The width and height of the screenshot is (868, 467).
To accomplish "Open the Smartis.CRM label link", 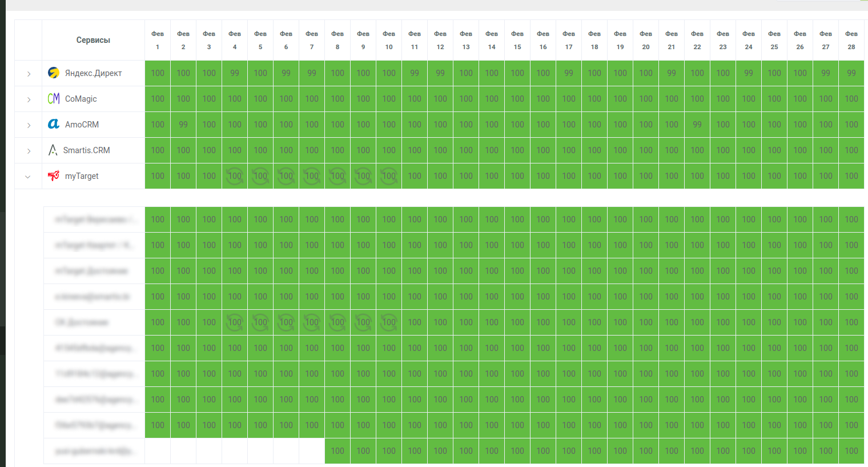I will (x=86, y=150).
